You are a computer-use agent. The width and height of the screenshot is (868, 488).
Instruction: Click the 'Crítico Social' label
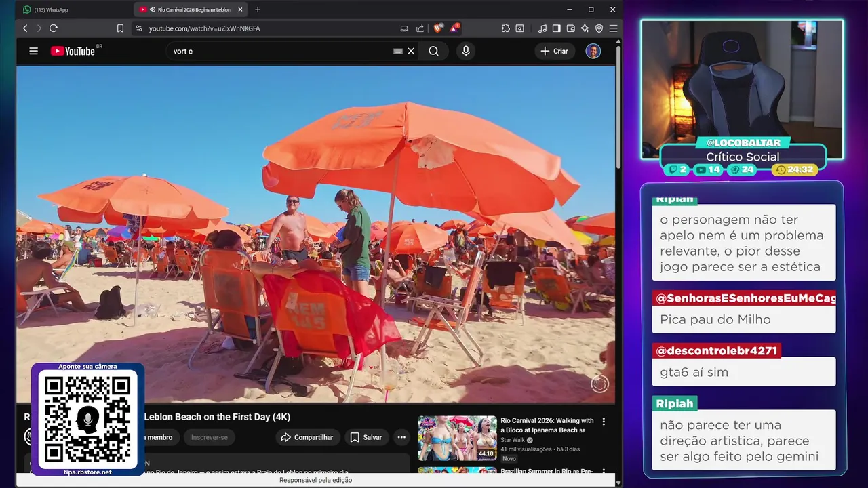pos(743,157)
